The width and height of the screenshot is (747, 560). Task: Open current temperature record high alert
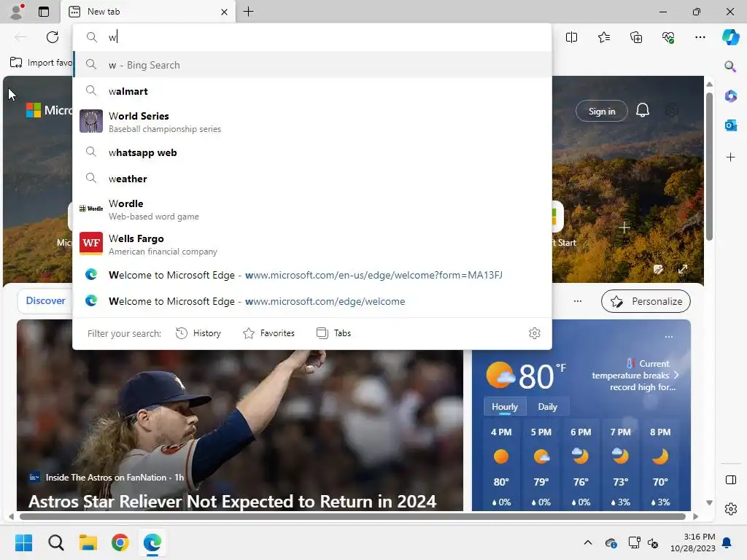pyautogui.click(x=635, y=375)
